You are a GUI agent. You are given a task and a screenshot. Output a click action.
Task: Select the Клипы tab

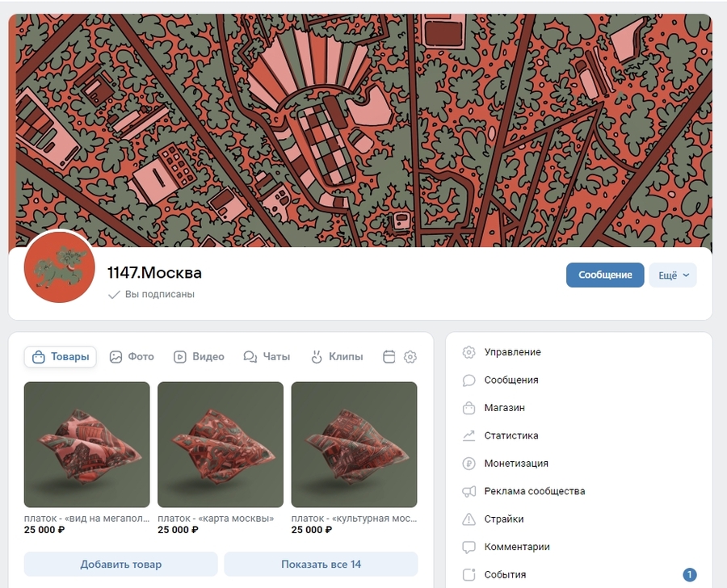[337, 356]
